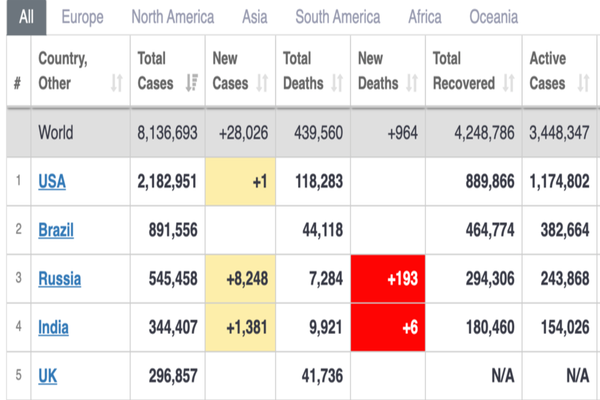The width and height of the screenshot is (600, 400).
Task: Switch to the Europe tab
Action: point(82,17)
